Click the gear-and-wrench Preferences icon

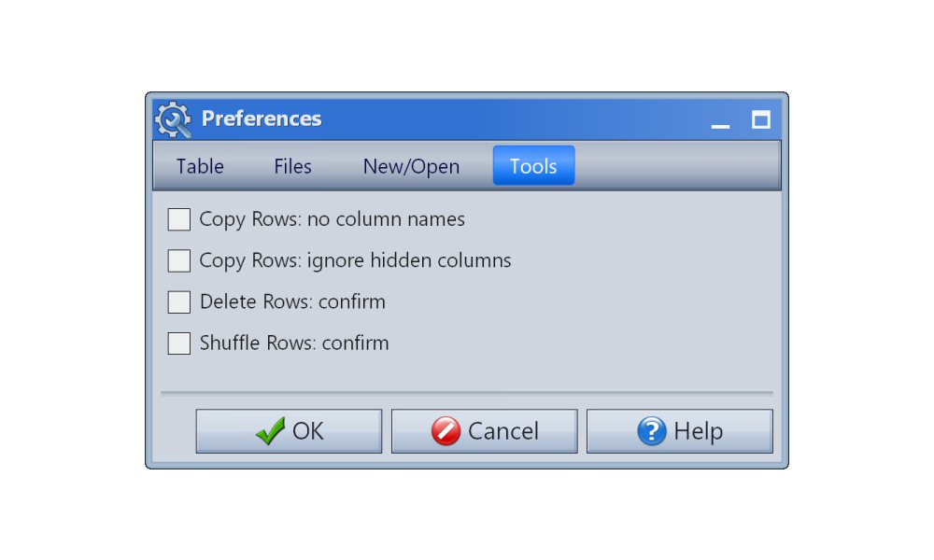172,119
